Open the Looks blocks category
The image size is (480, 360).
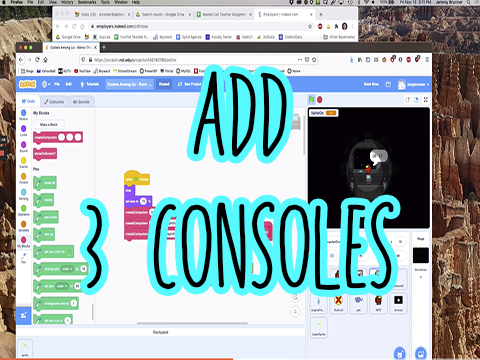pos(24,130)
